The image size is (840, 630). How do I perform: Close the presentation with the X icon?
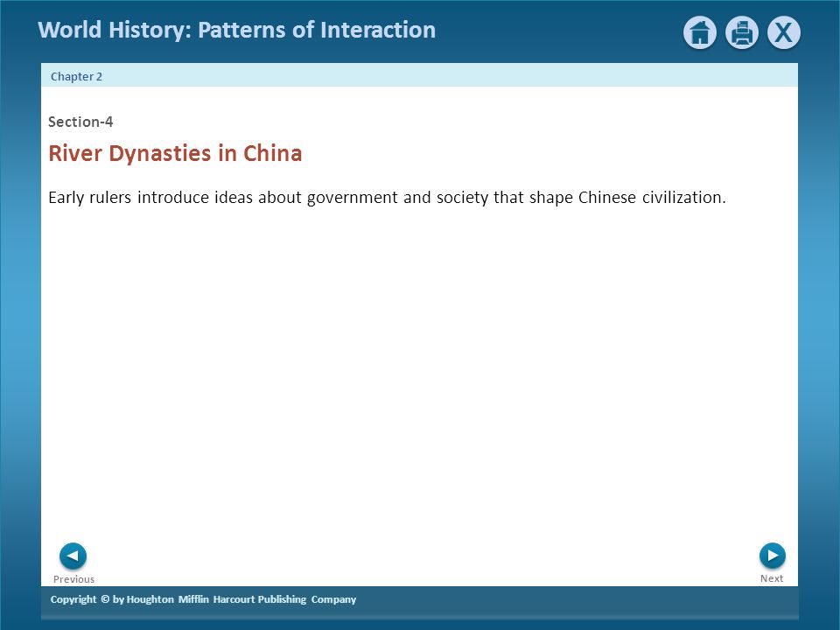click(x=784, y=32)
